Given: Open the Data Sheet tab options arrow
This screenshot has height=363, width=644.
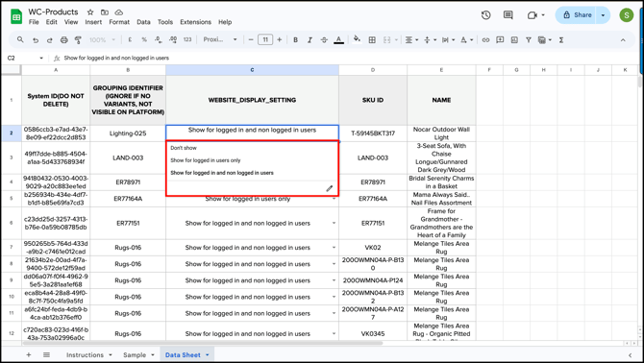Looking at the screenshot, I should [x=208, y=354].
